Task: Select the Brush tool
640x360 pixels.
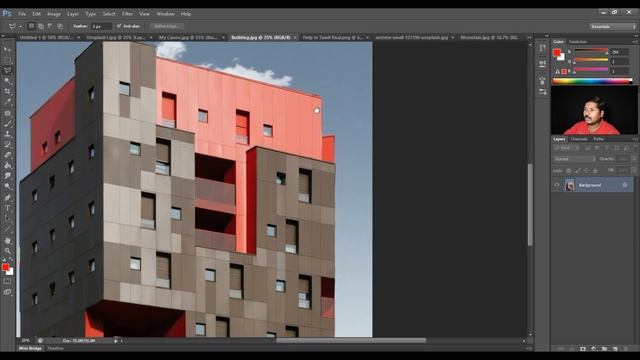Action: pyautogui.click(x=7, y=123)
